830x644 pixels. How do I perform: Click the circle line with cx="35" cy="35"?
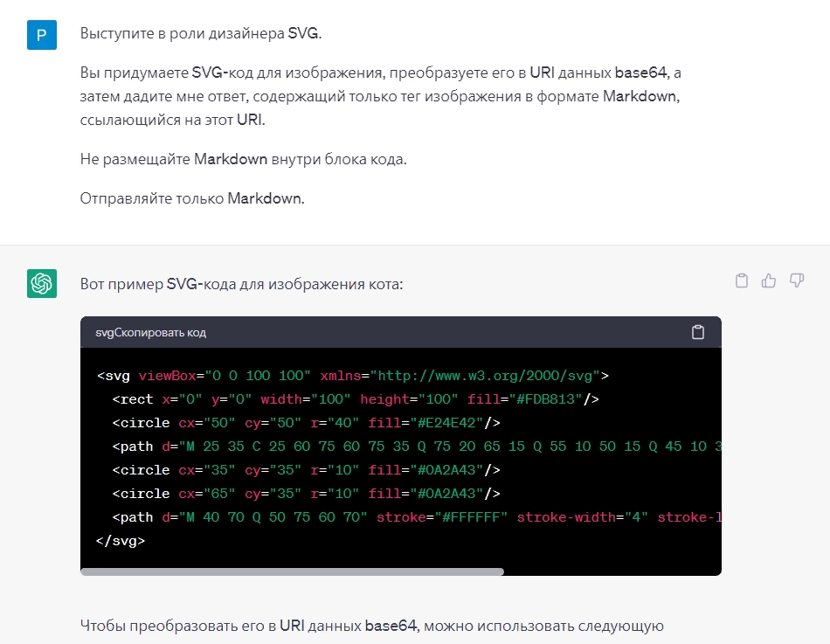(306, 470)
